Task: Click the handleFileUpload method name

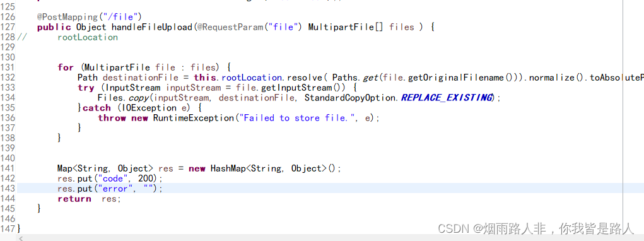Action: 152,27
